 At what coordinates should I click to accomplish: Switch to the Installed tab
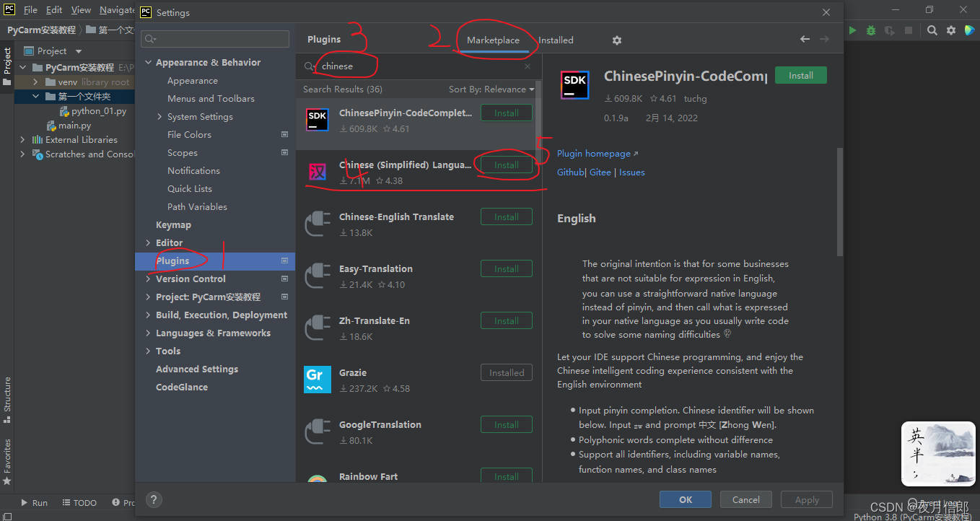(x=556, y=40)
